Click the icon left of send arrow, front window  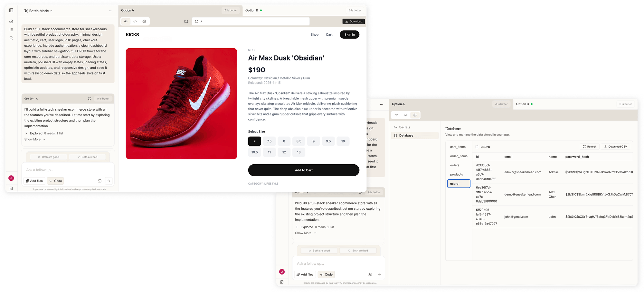[x=99, y=181]
